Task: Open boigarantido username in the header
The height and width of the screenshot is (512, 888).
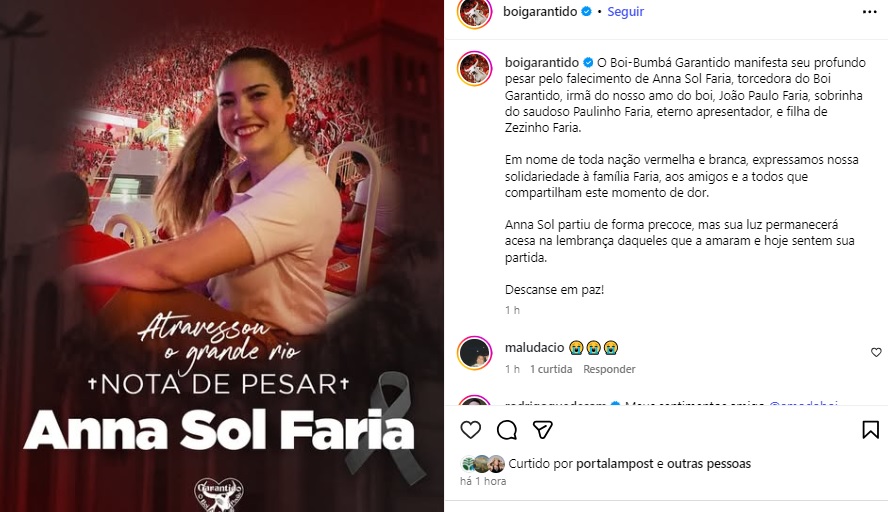Action: point(540,11)
